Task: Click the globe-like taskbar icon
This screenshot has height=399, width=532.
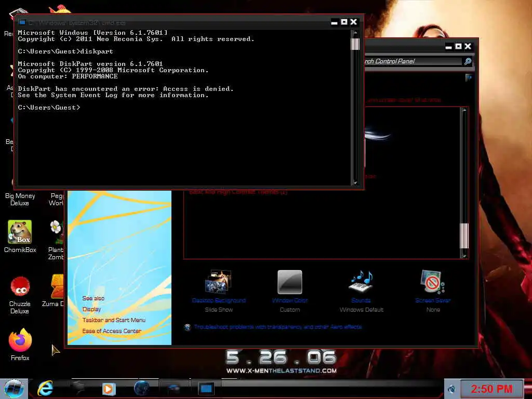Action: tap(142, 388)
